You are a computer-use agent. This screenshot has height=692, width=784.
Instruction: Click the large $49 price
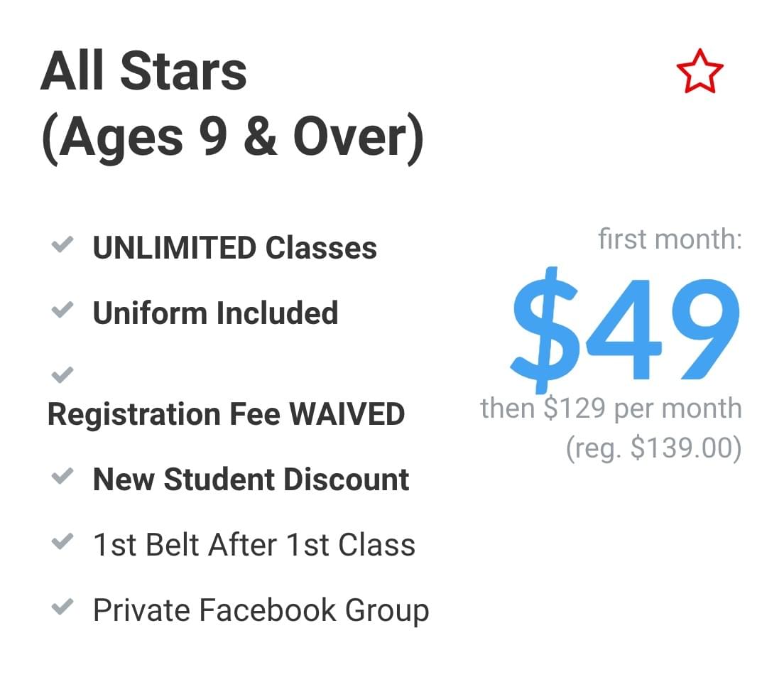(625, 330)
